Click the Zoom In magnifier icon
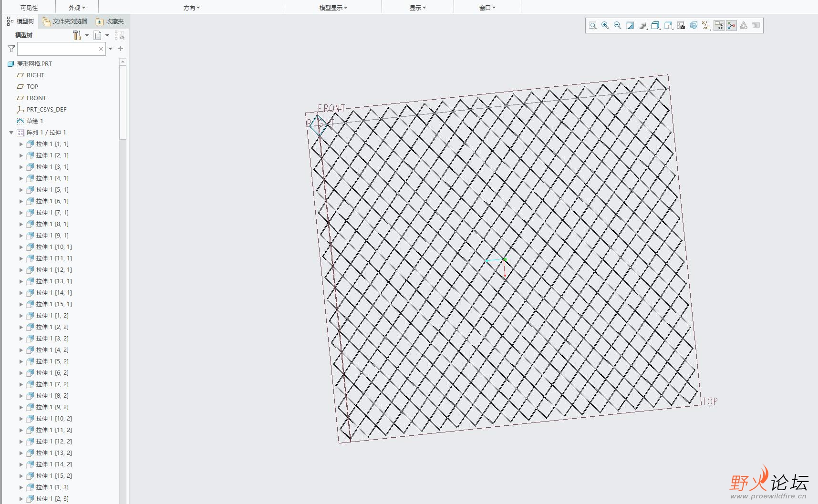Viewport: 818px width, 504px height. 605,26
